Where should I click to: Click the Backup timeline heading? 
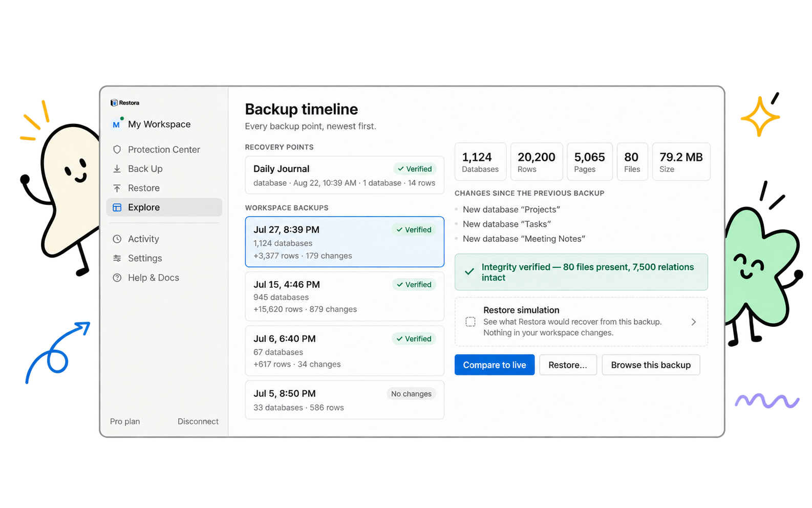pos(301,109)
